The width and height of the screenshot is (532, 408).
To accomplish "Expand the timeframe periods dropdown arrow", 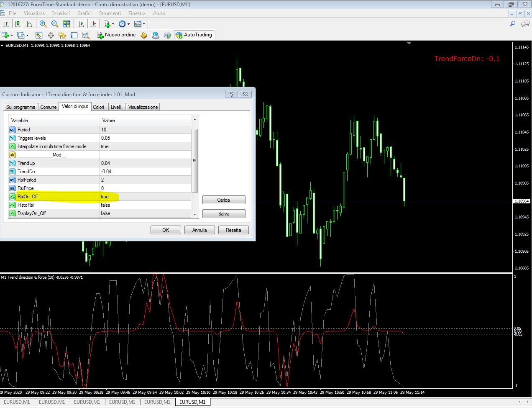I will click(x=128, y=24).
